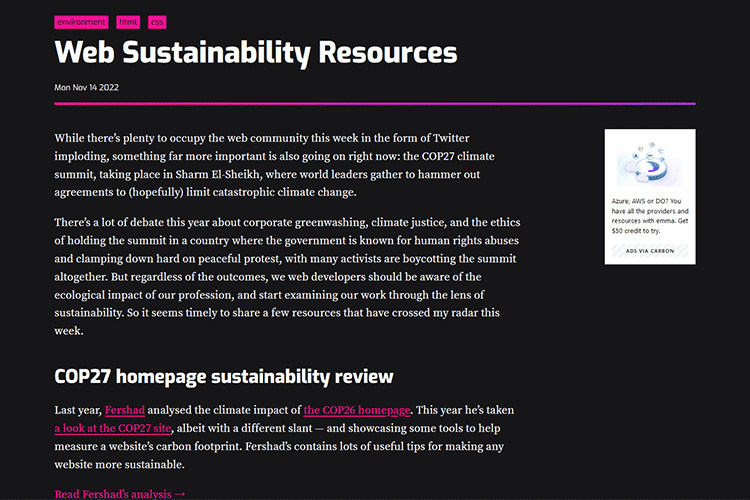Click the 'environment' tag label
Viewport: 750px width, 500px height.
coord(82,21)
